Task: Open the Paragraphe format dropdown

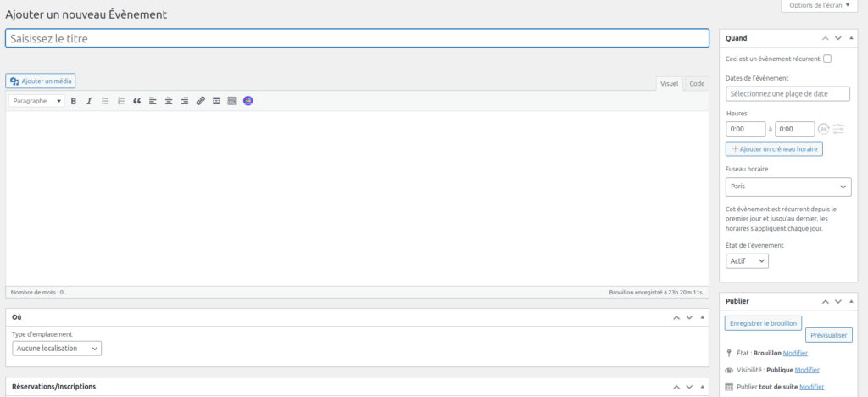Action: (36, 101)
